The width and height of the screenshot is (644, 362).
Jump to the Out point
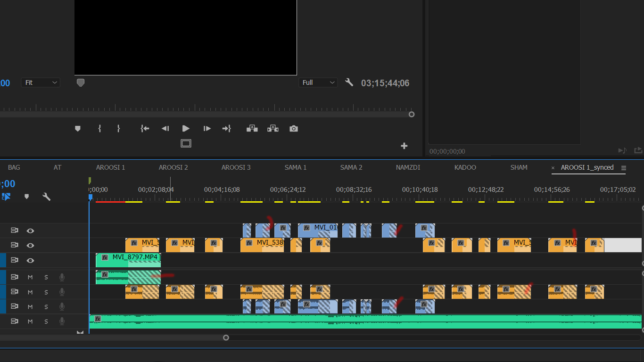[x=227, y=129]
